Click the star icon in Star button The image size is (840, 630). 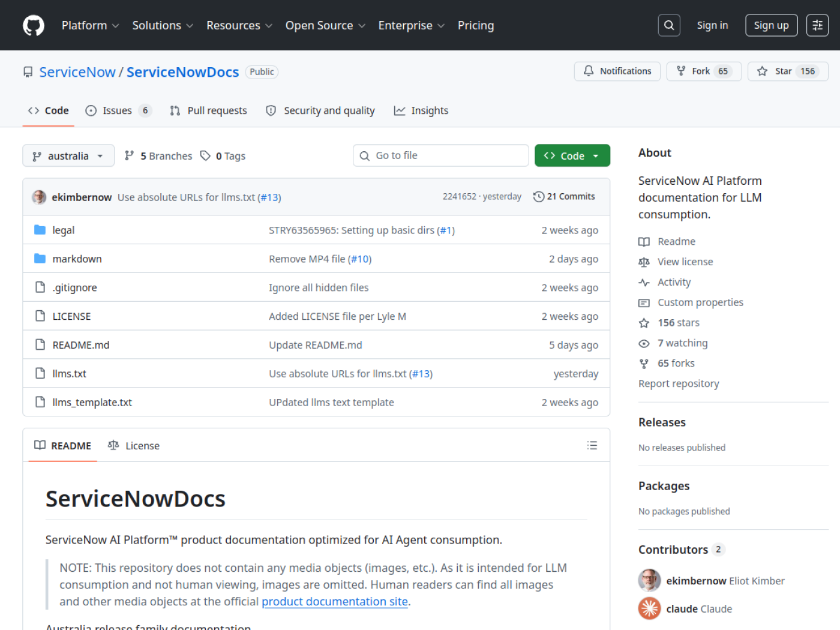pyautogui.click(x=762, y=71)
